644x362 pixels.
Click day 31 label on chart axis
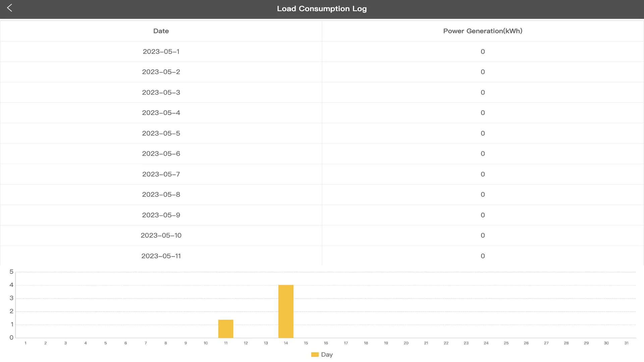626,343
